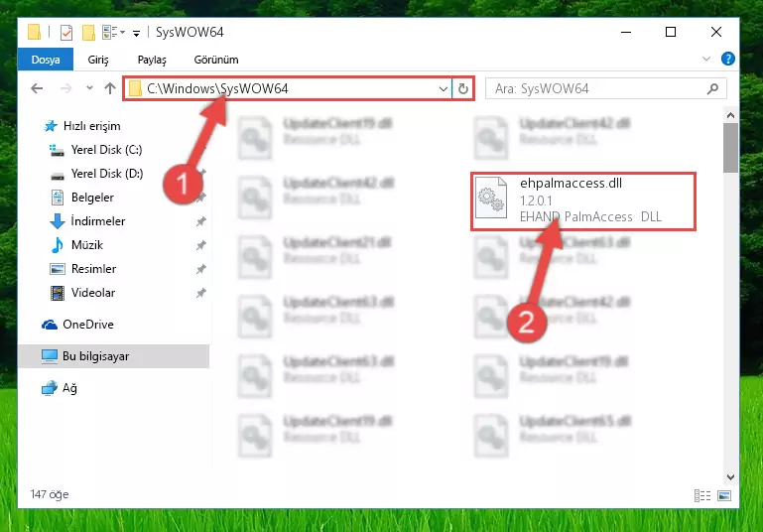Viewport: 763px width, 532px height.
Task: Switch to details view in the status bar
Action: pos(702,496)
